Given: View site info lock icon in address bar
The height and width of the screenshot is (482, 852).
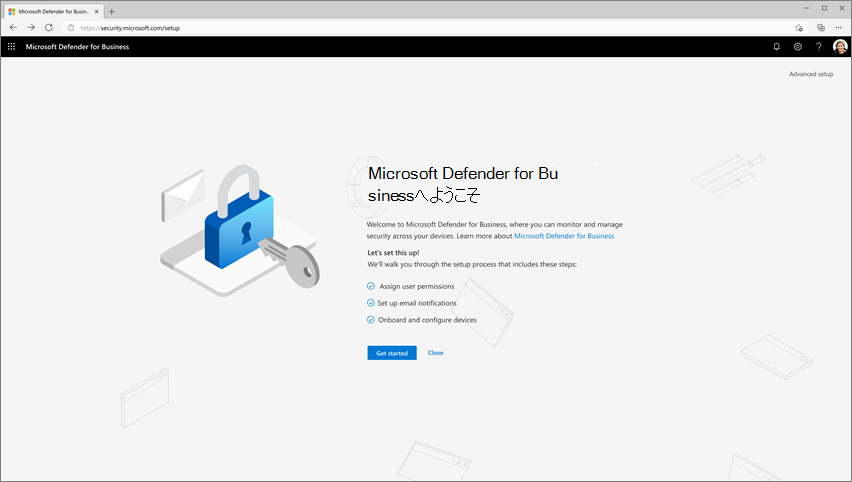Looking at the screenshot, I should pyautogui.click(x=71, y=28).
